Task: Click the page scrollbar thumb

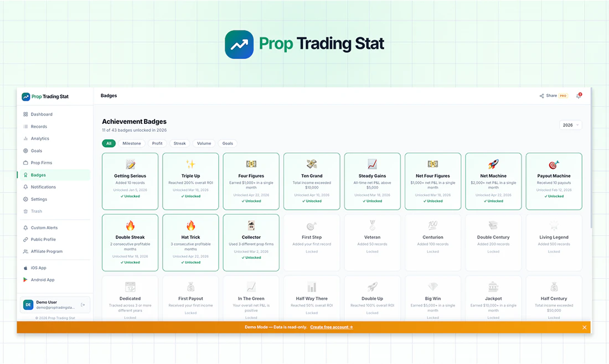Action: 591,159
